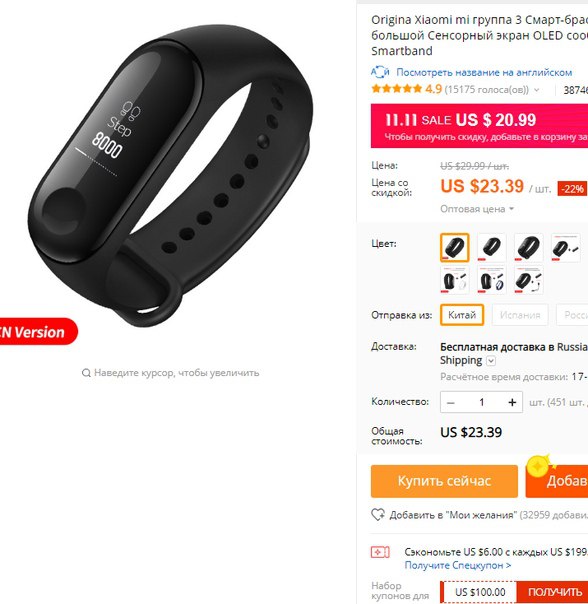Open the Shipping method dropdown arrow
The height and width of the screenshot is (604, 588).
point(491,361)
